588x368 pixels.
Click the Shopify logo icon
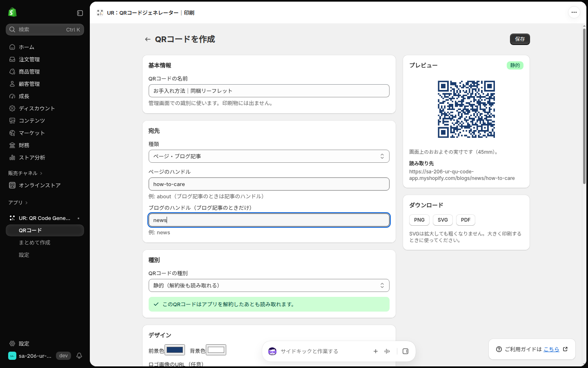pos(12,12)
